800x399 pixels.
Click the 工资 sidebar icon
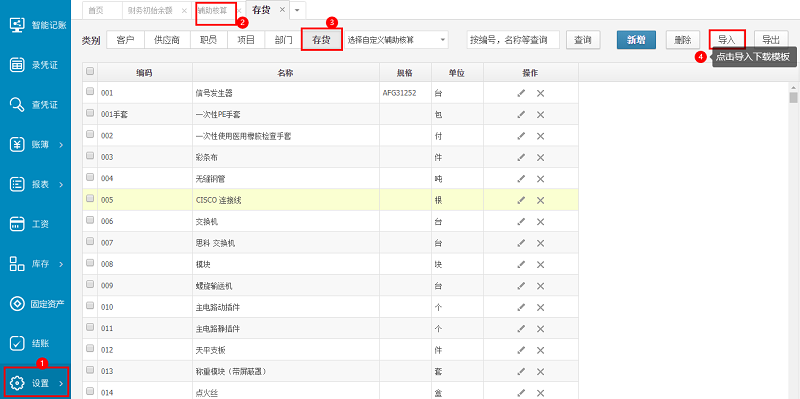tap(17, 223)
